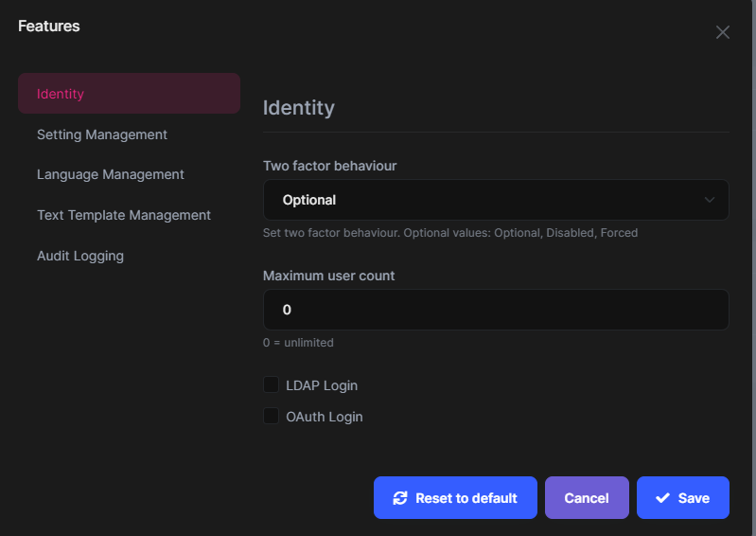The height and width of the screenshot is (536, 756).
Task: Select the Optional value in the combo box
Action: click(309, 200)
